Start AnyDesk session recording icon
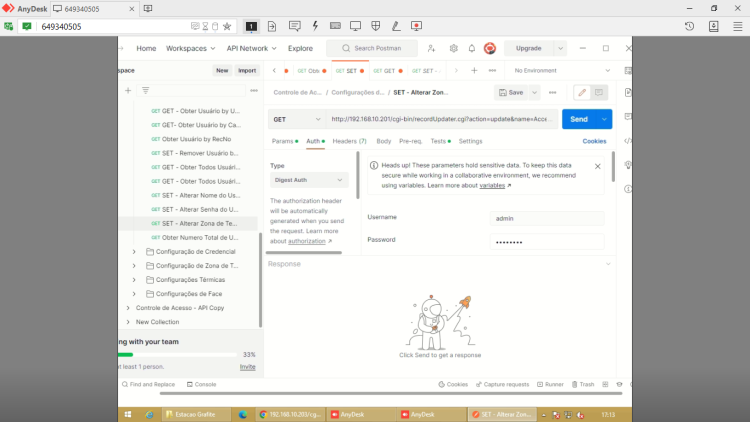This screenshot has height=422, width=750. (417, 26)
